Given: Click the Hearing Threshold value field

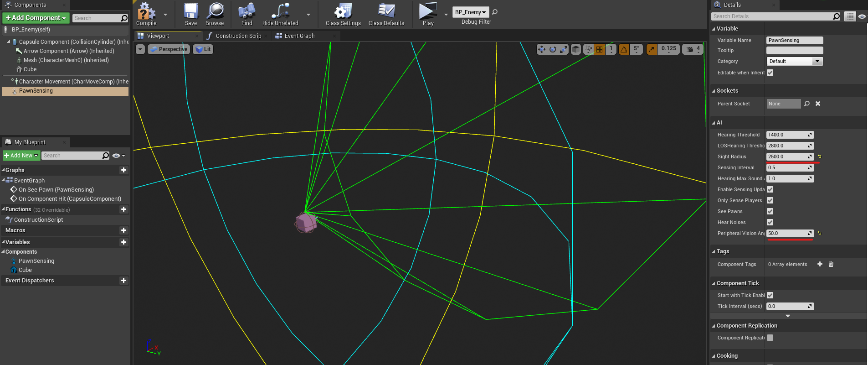Looking at the screenshot, I should pyautogui.click(x=790, y=135).
